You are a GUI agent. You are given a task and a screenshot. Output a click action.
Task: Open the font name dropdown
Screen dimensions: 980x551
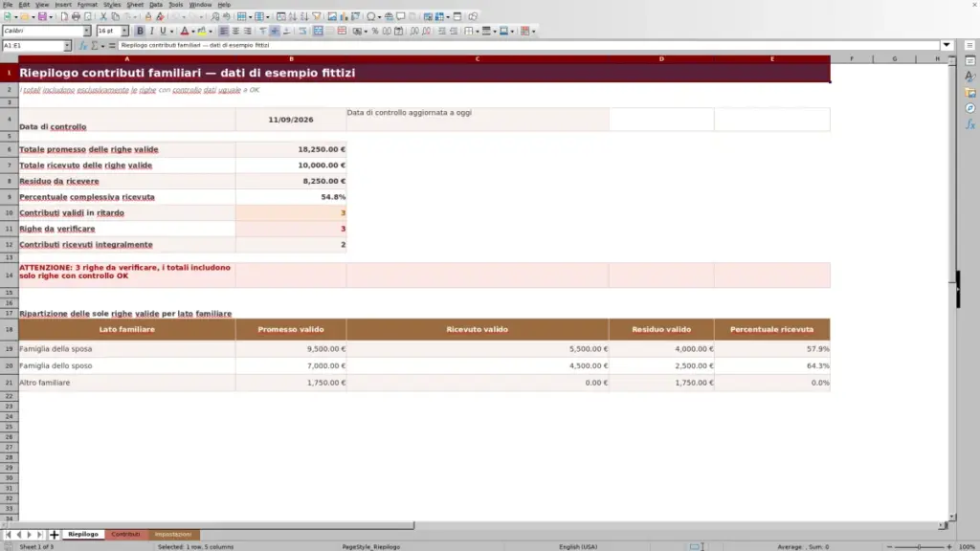click(x=87, y=31)
